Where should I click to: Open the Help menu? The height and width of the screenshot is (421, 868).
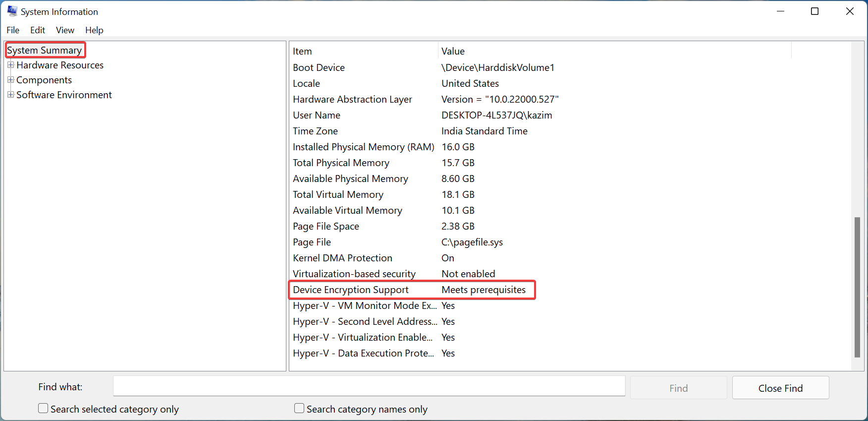pyautogui.click(x=94, y=30)
